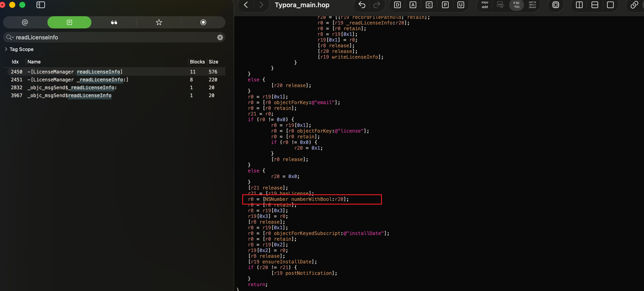The width and height of the screenshot is (644, 291).
Task: Click the CPU chip icon
Action: point(555,5)
